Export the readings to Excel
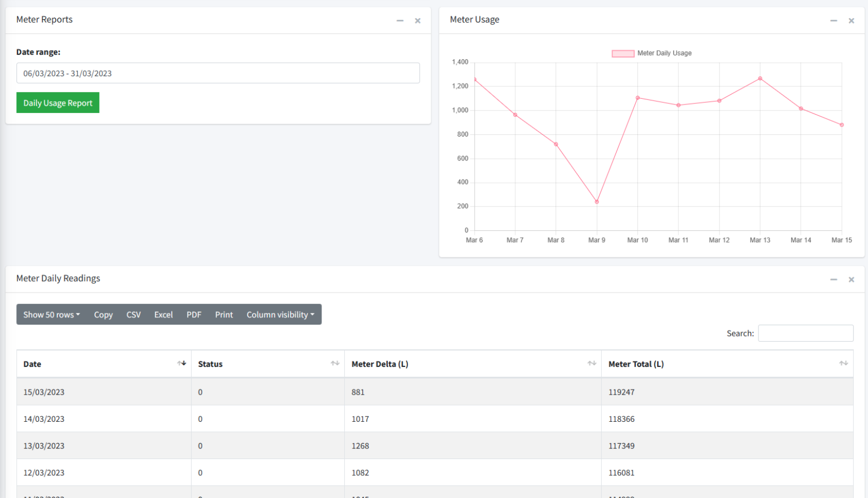868x498 pixels. 163,314
